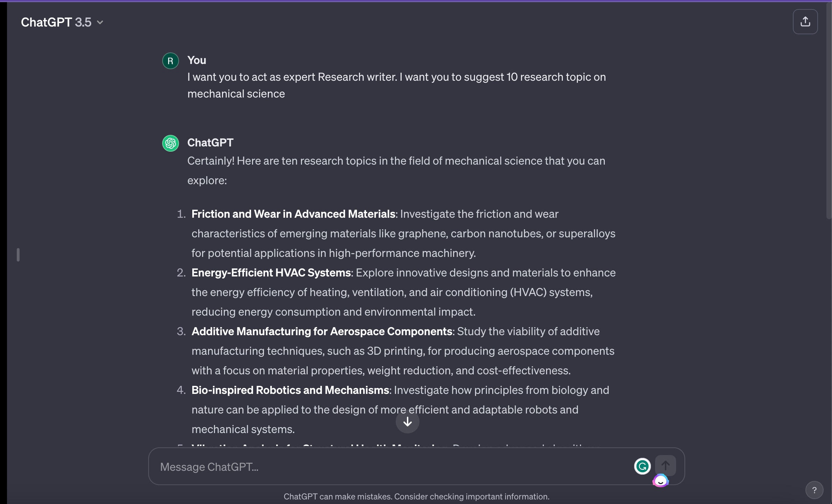
Task: Click the purple smiley extension icon
Action: [660, 481]
